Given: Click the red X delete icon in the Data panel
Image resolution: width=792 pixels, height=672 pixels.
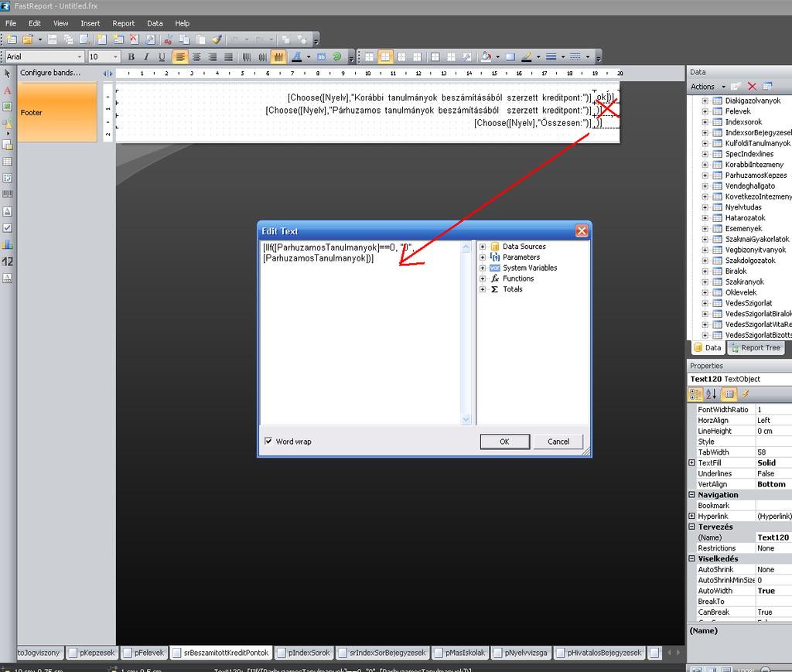Looking at the screenshot, I should [x=752, y=87].
